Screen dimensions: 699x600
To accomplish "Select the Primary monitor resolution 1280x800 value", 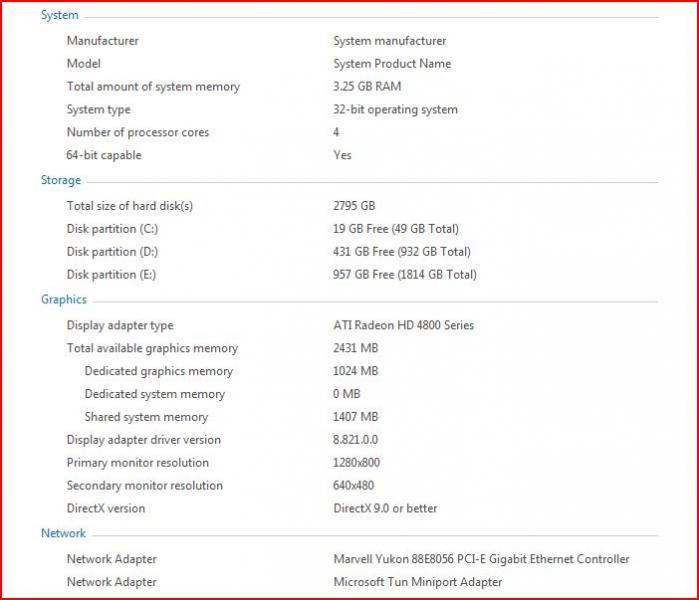I will (x=356, y=462).
